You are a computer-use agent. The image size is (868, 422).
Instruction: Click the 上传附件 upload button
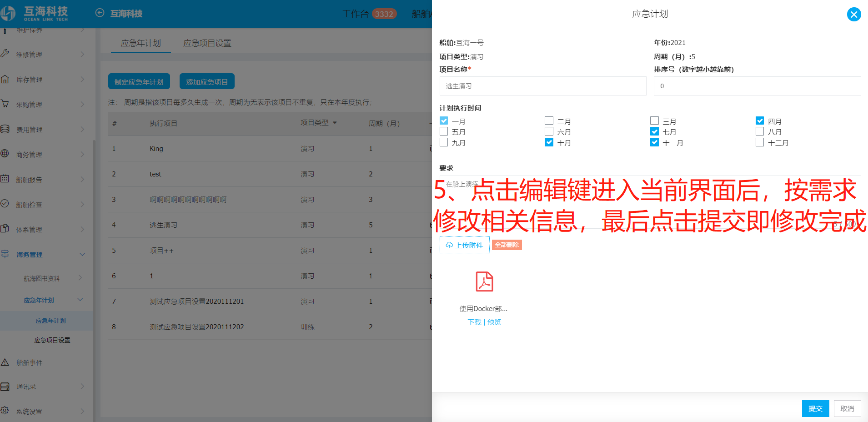click(x=465, y=245)
